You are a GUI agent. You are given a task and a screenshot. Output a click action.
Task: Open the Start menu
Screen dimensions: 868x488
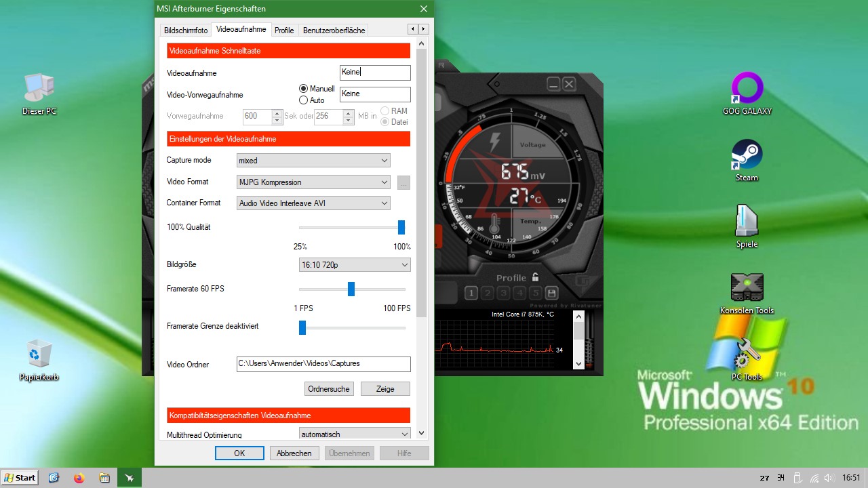[x=20, y=478]
